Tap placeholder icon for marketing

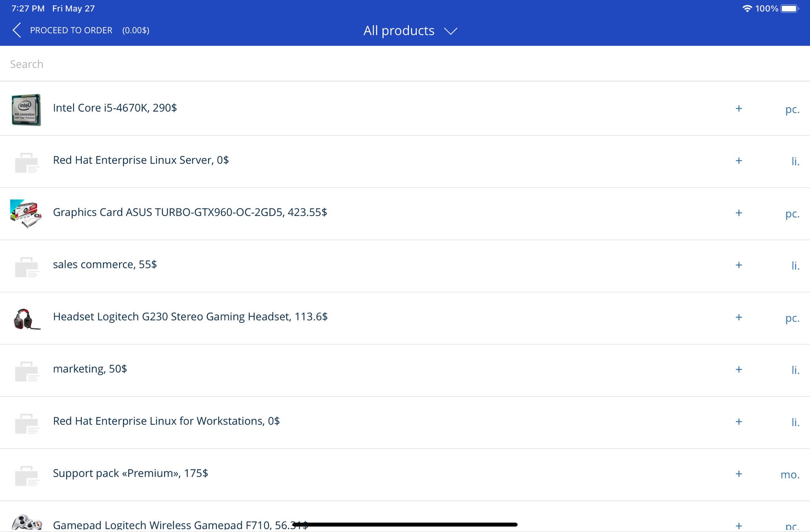[x=27, y=371]
